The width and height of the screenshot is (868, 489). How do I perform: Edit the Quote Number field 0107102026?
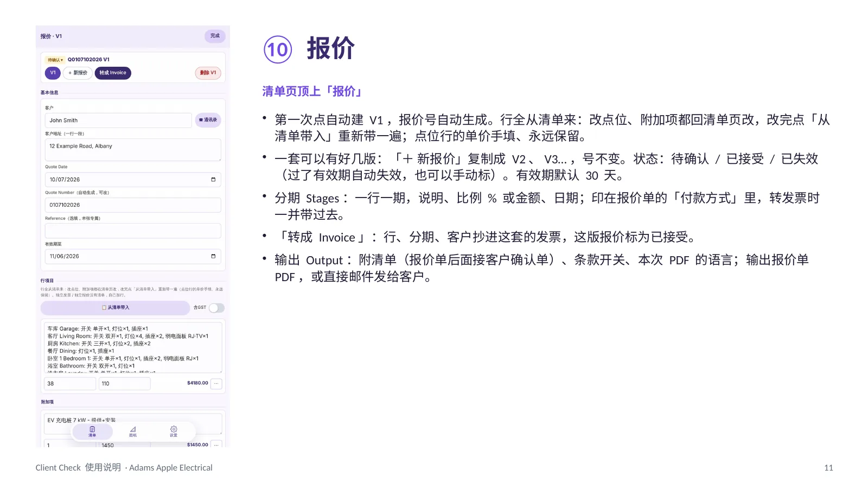pos(133,205)
